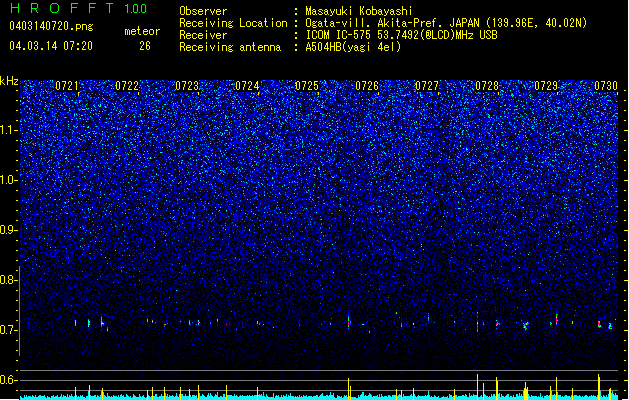Click the 0.7 kHz axis tick label
This screenshot has width=629, height=400.
click(x=8, y=330)
